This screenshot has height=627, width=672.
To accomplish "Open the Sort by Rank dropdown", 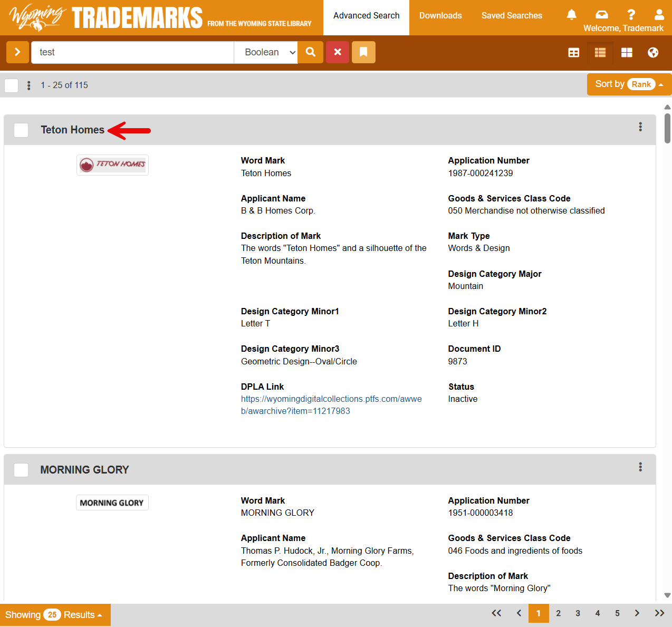I will (629, 84).
